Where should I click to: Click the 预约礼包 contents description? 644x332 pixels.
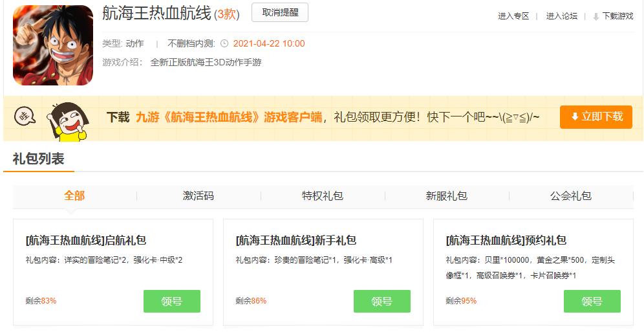pyautogui.click(x=530, y=268)
